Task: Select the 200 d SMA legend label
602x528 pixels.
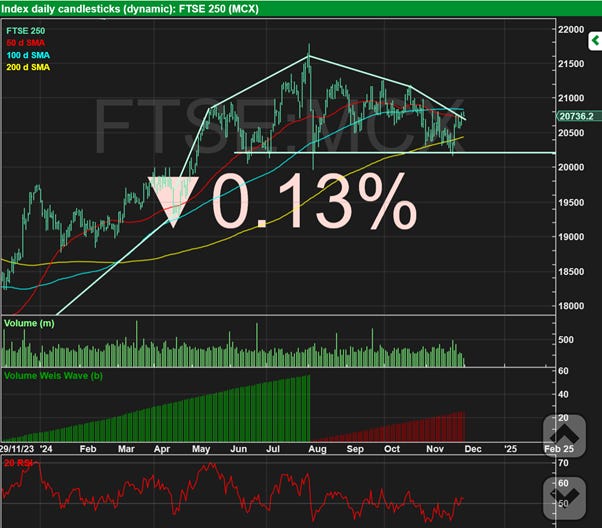Action: 28,67
